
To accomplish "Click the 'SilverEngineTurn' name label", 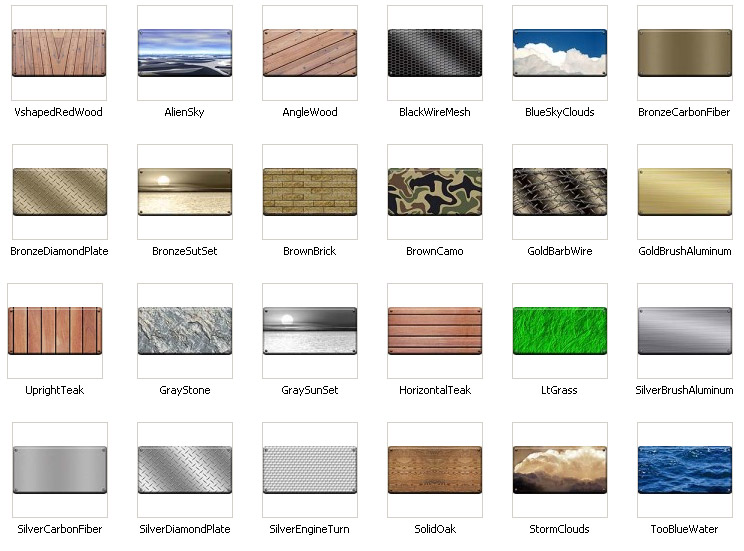I will pos(309,530).
